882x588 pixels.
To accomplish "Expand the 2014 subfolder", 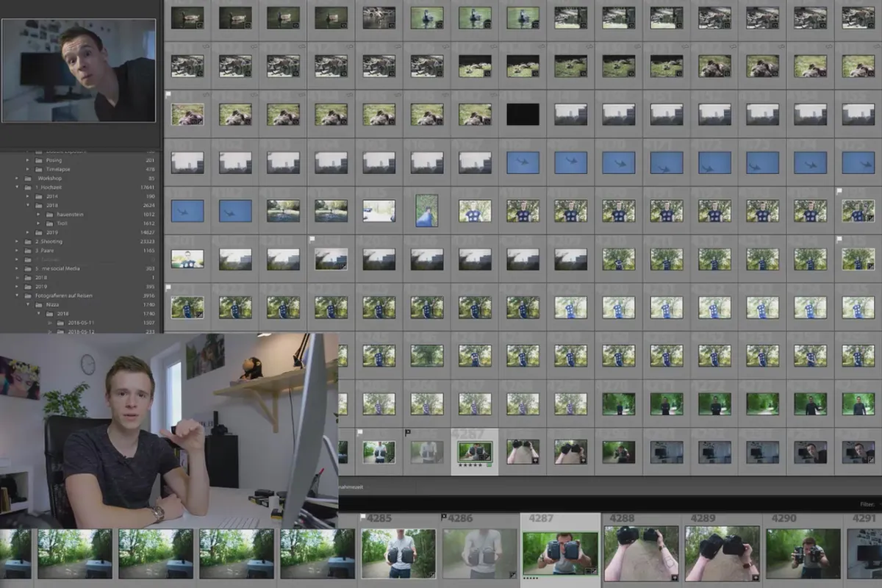I will click(28, 196).
